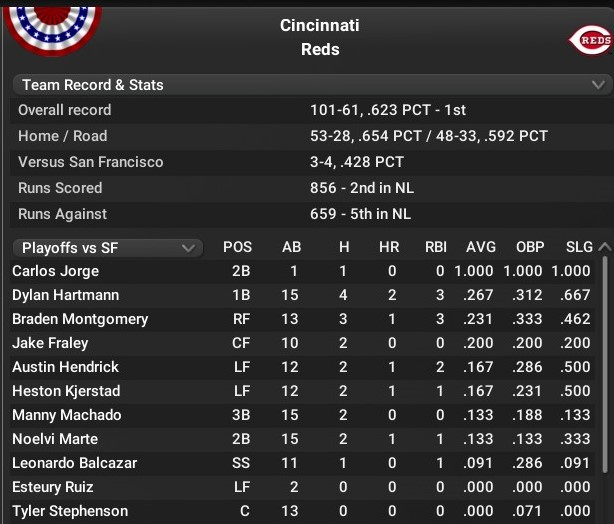Sort table by RBI column
The height and width of the screenshot is (524, 614).
click(x=432, y=247)
